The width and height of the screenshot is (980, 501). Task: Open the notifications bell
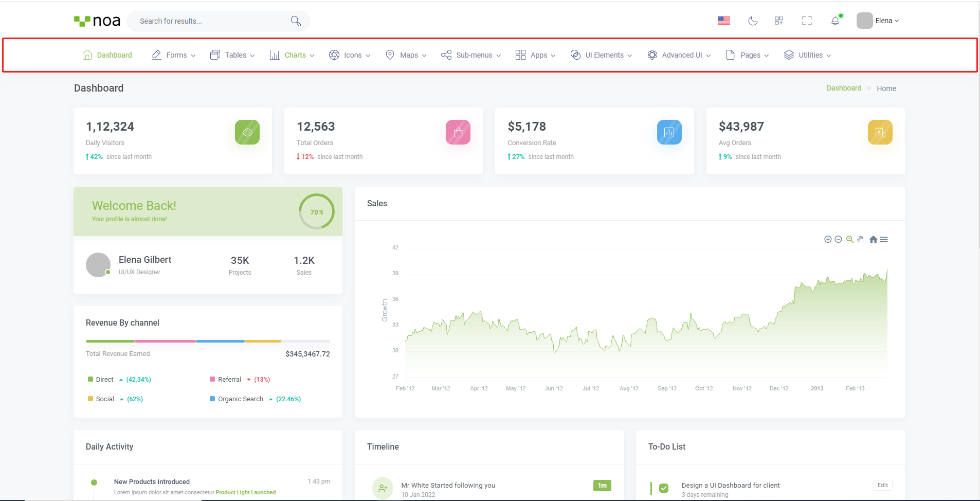[x=835, y=21]
